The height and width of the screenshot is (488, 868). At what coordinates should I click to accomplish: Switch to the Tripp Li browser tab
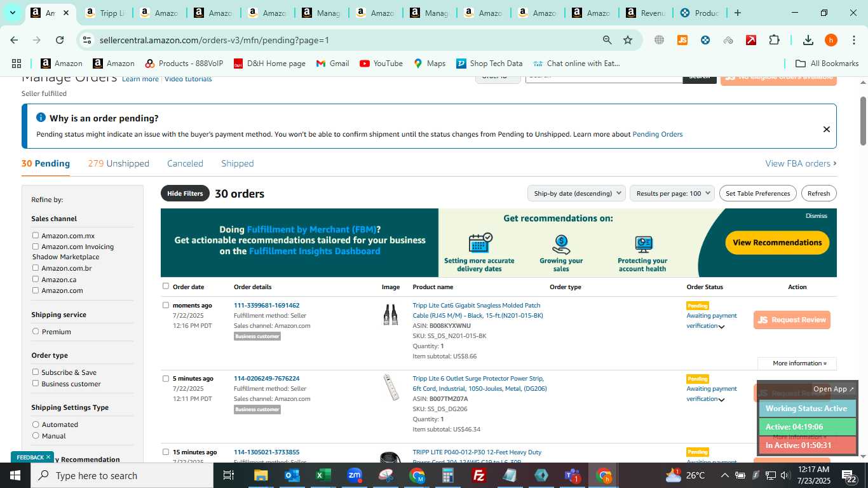104,13
